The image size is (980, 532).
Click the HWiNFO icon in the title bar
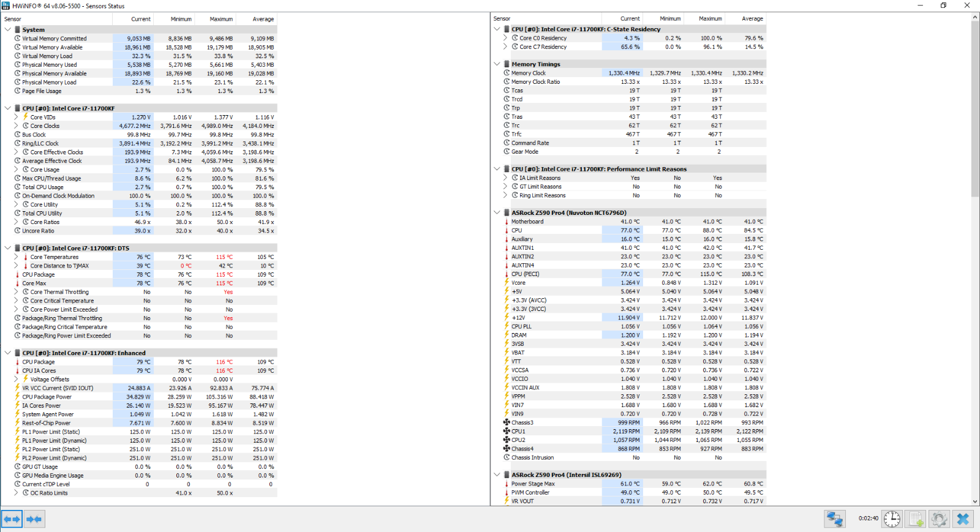coord(7,6)
